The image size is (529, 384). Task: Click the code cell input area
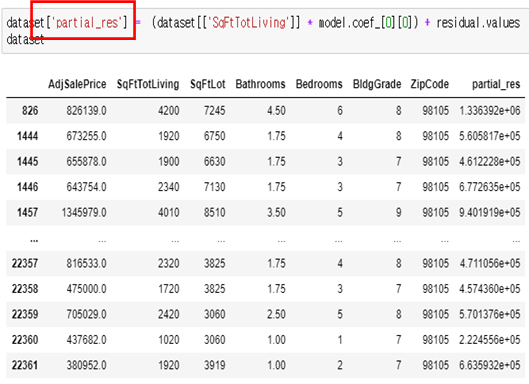[267, 31]
